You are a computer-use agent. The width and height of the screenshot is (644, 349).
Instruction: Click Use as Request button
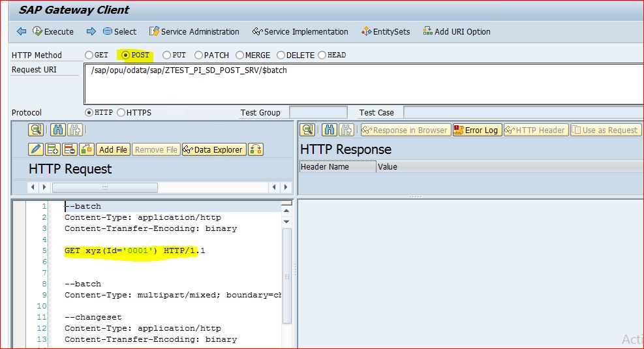pos(606,130)
